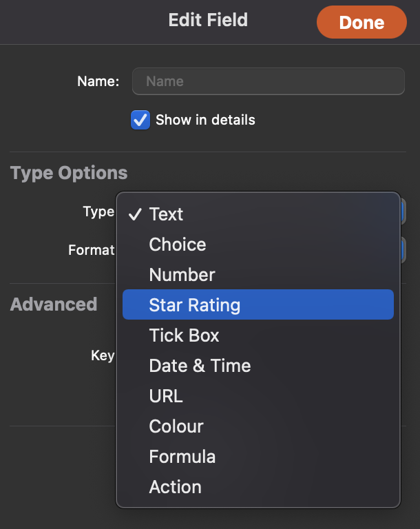This screenshot has height=529, width=420.
Task: Click the Type popup button's blue edge
Action: 403,211
